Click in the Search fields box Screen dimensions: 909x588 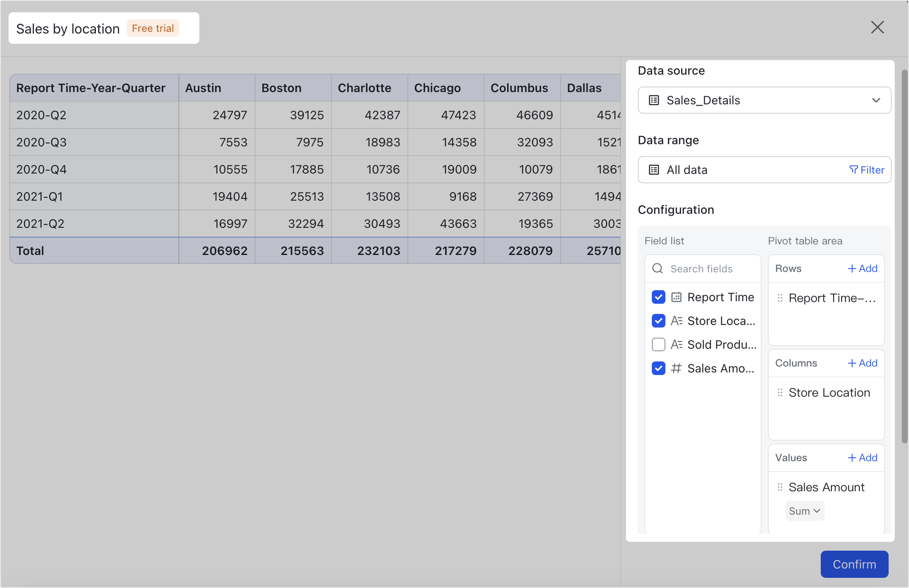click(703, 269)
